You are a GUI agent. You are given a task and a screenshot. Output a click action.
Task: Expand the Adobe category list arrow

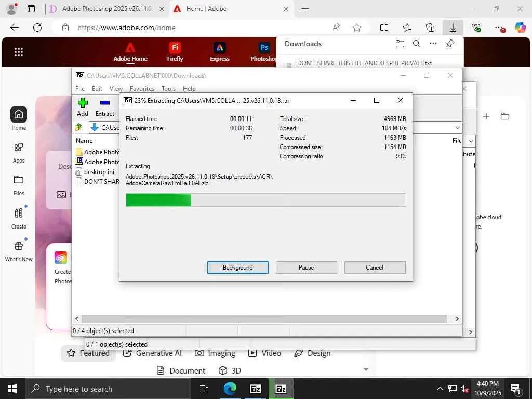tap(366, 369)
